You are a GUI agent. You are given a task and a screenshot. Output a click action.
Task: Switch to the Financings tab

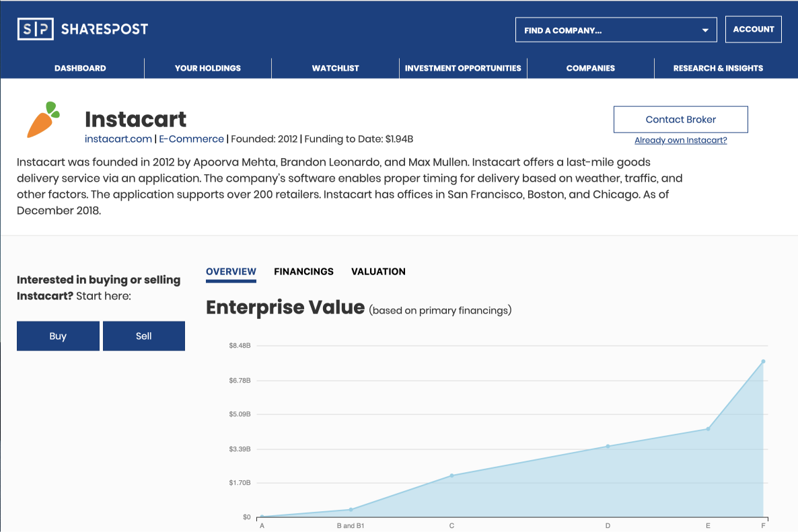click(x=303, y=272)
